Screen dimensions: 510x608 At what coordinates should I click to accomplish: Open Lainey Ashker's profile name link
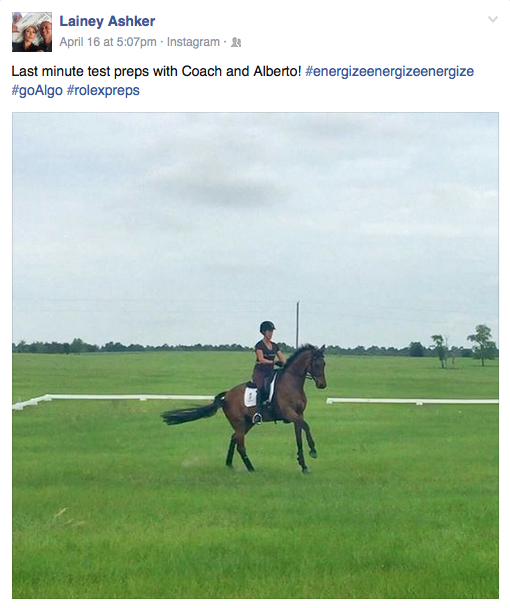pos(107,21)
